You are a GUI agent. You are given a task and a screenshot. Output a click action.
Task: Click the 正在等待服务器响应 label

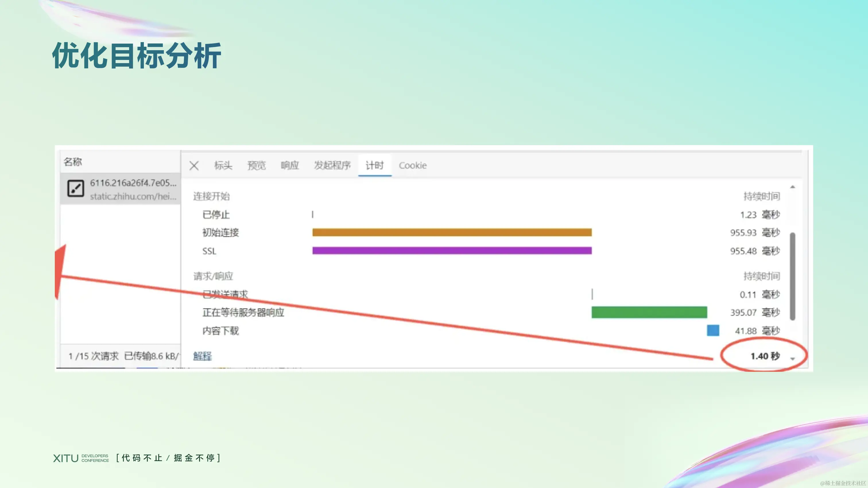[x=243, y=312]
